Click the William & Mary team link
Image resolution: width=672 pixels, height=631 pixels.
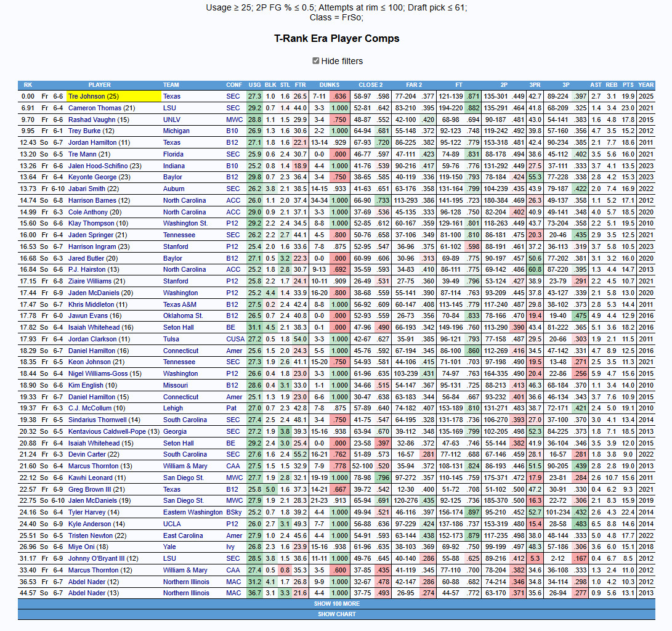(185, 466)
